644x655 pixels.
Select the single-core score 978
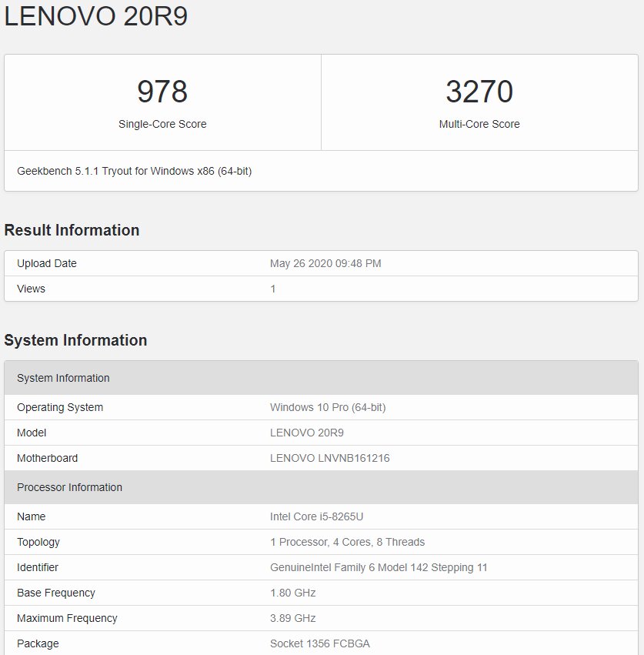[x=162, y=92]
